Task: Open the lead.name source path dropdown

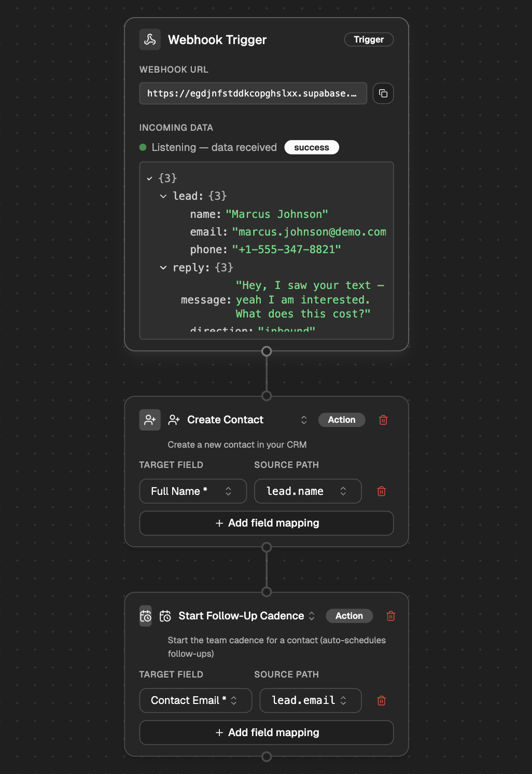Action: (x=307, y=491)
